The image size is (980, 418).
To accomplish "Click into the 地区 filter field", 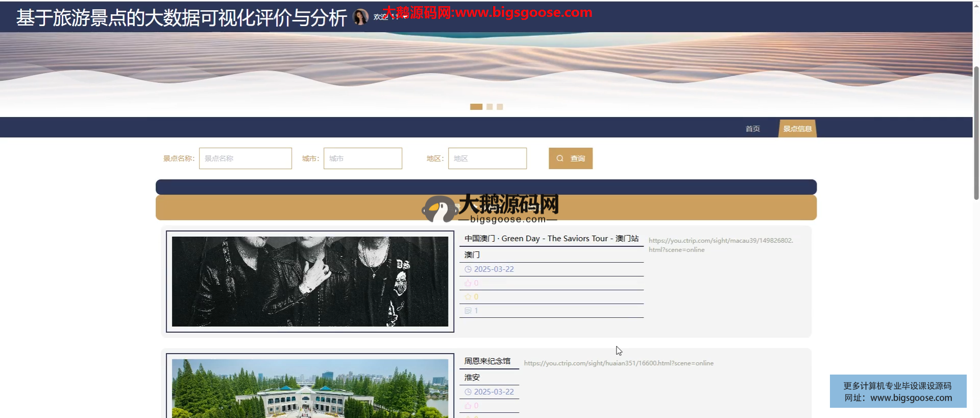I will coord(487,158).
